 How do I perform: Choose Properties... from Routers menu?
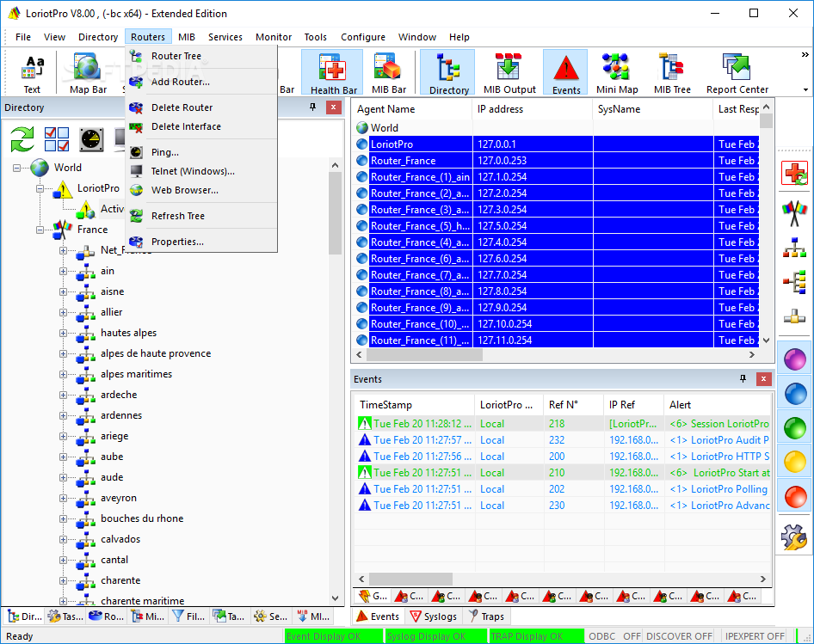click(201, 242)
